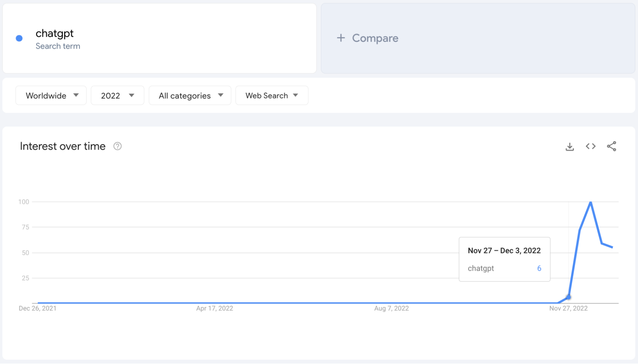This screenshot has width=638, height=364.
Task: Click the Compare button to add term
Action: point(368,38)
